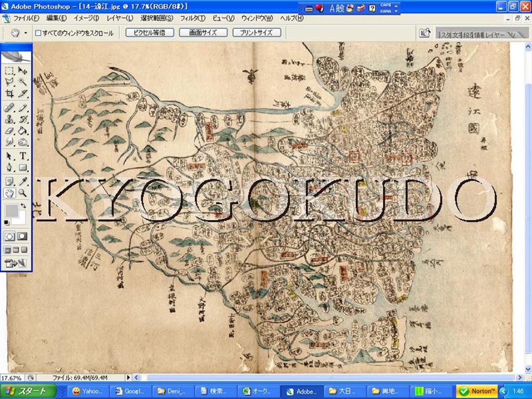532x399 pixels.
Task: Click the Jump to ImageReady icon
Action: 15,263
